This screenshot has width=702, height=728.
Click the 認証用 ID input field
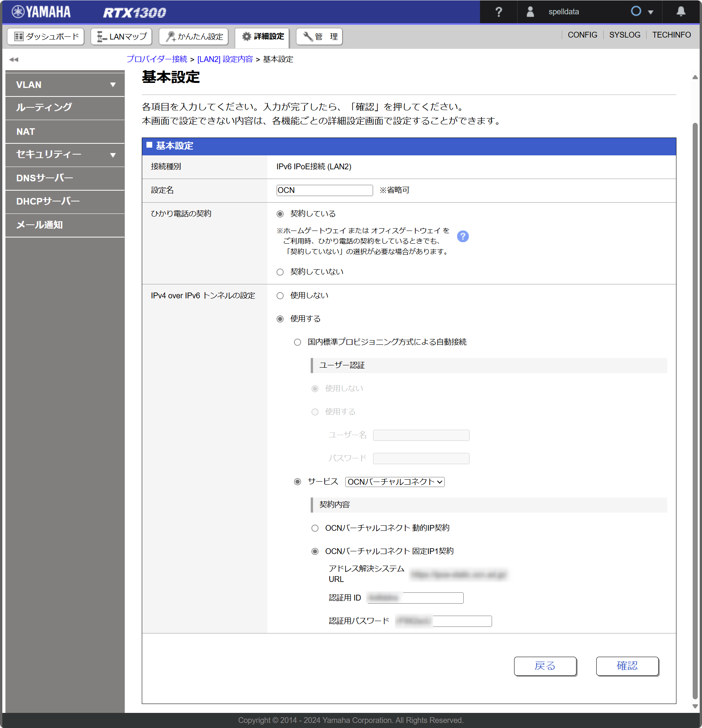click(x=415, y=598)
